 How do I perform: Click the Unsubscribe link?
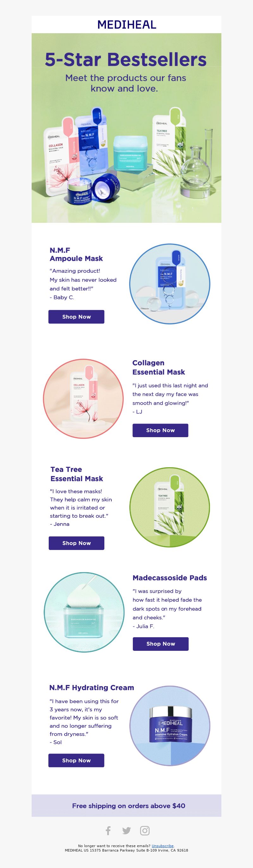tap(163, 846)
